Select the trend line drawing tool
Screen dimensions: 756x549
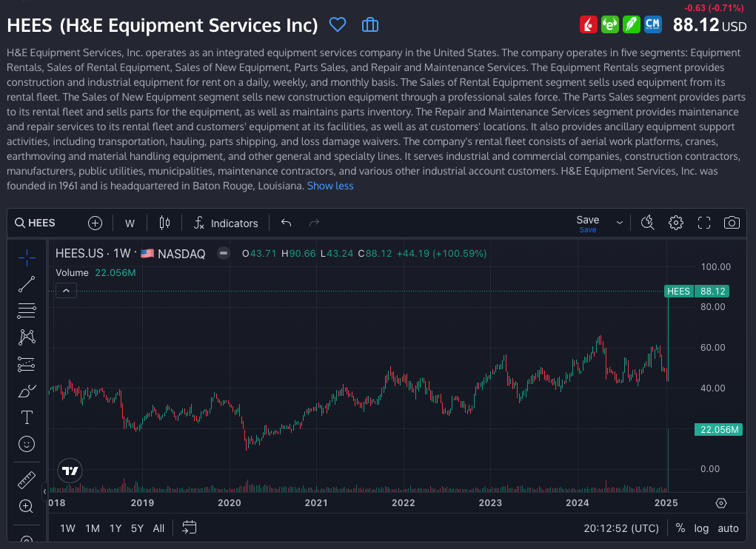pyautogui.click(x=27, y=284)
